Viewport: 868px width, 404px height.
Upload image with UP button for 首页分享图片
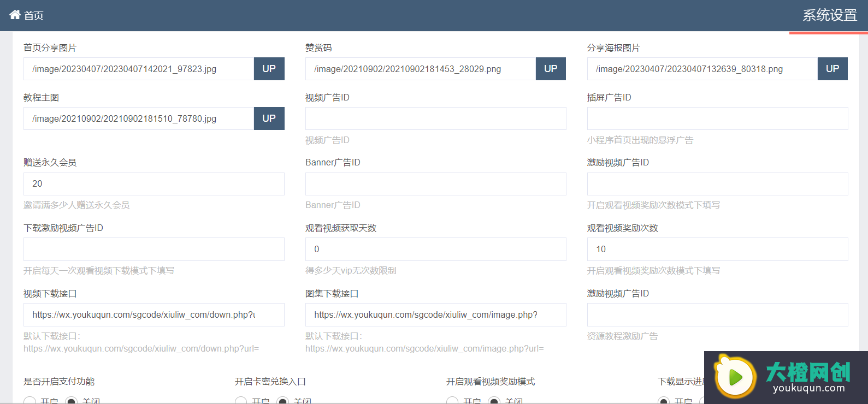click(269, 69)
